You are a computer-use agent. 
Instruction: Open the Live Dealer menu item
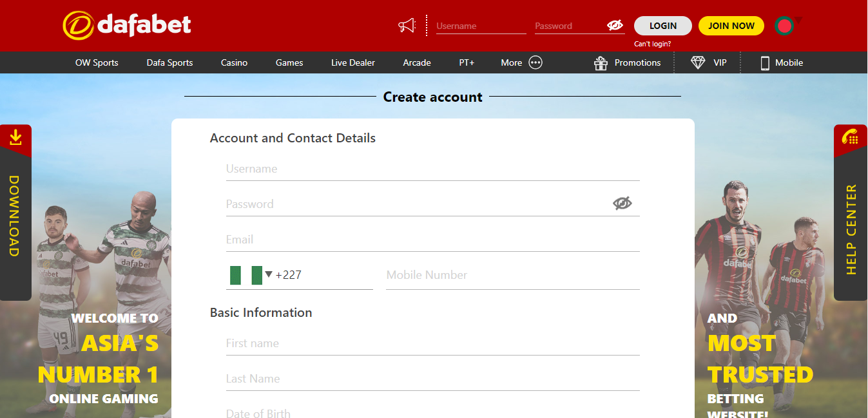point(352,62)
